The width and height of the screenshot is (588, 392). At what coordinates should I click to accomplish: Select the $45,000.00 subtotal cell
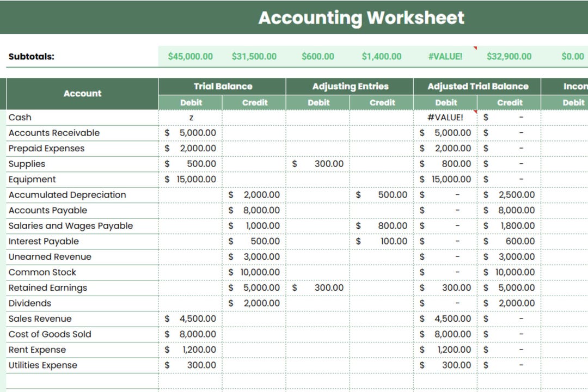tap(190, 56)
